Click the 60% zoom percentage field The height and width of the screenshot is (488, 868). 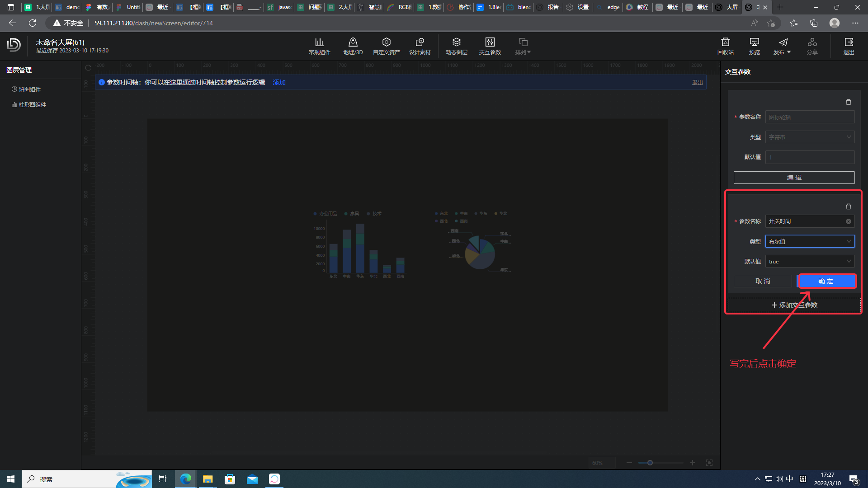pos(602,463)
